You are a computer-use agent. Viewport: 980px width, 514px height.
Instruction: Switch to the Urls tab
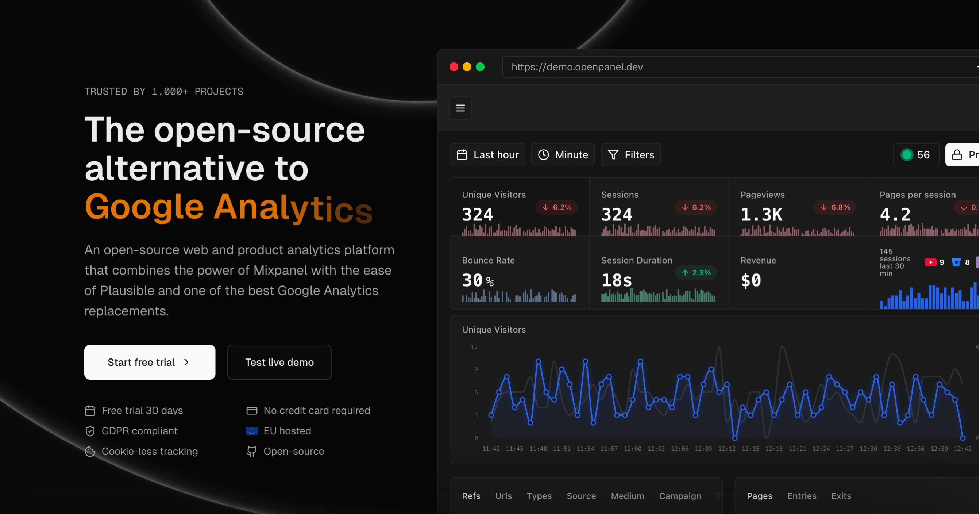tap(503, 496)
